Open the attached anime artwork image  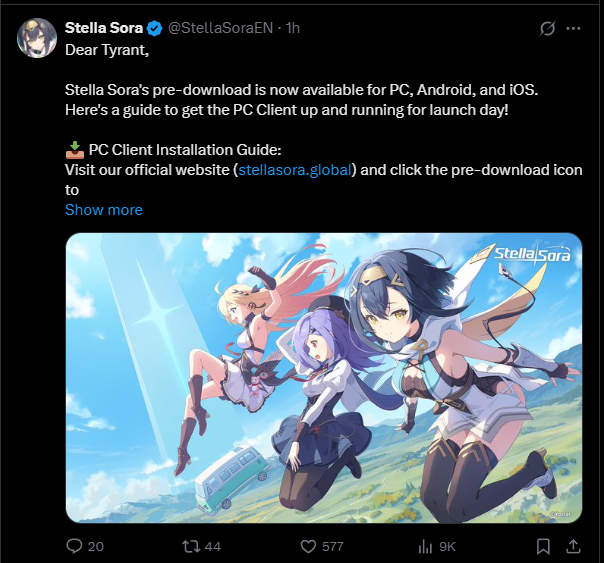324,378
